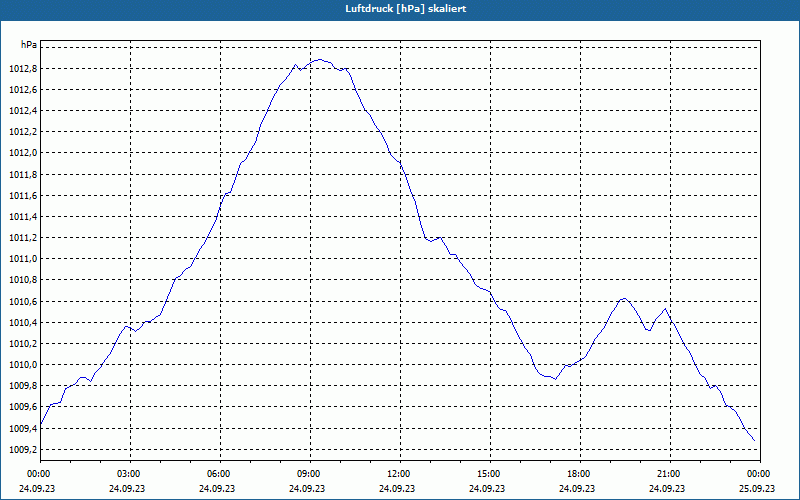Click the 03:00 time label

(130, 474)
